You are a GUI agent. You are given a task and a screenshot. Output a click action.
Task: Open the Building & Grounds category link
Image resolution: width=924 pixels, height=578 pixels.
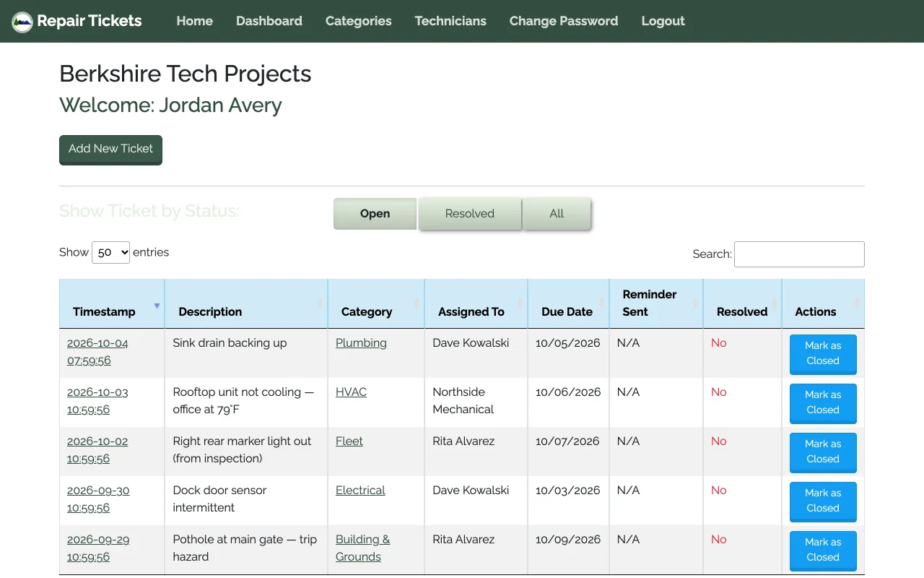coord(362,548)
